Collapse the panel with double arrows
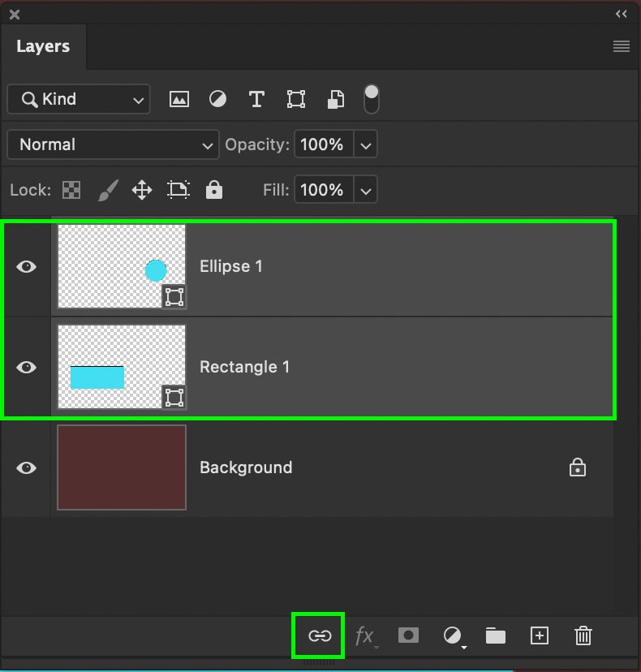The height and width of the screenshot is (672, 641). tap(622, 14)
